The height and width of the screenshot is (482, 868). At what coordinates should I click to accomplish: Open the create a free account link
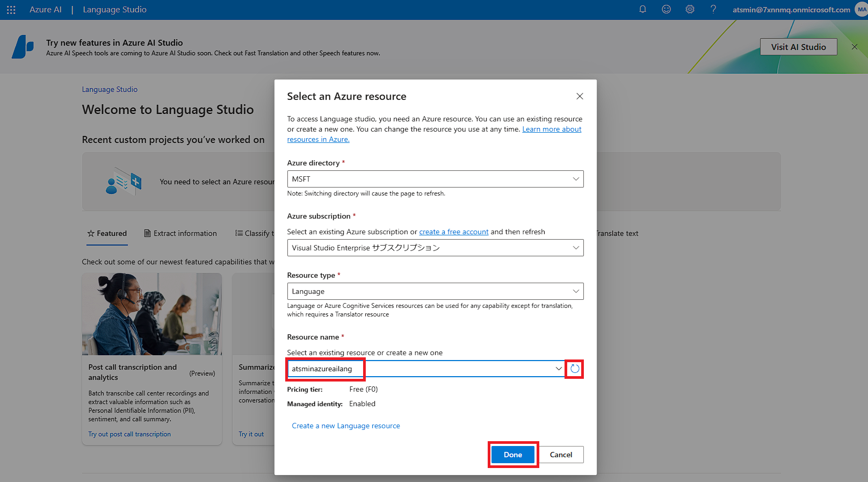[x=454, y=232]
